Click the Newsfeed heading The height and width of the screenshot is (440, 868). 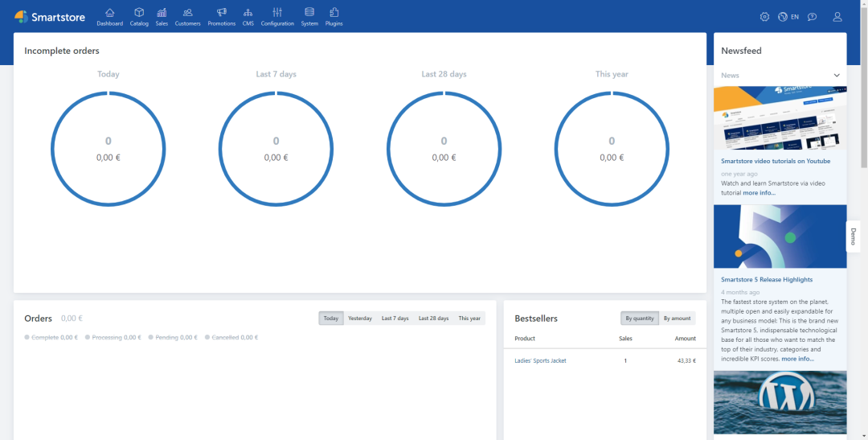(x=741, y=51)
